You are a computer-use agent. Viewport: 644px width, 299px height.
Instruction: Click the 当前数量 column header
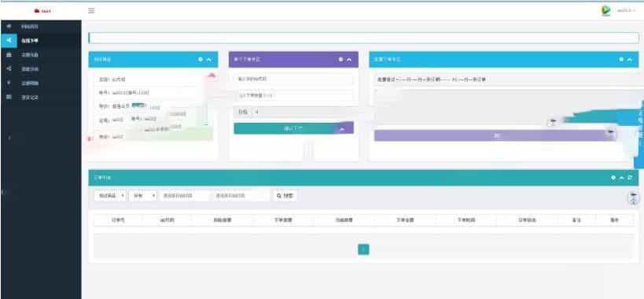[344, 220]
